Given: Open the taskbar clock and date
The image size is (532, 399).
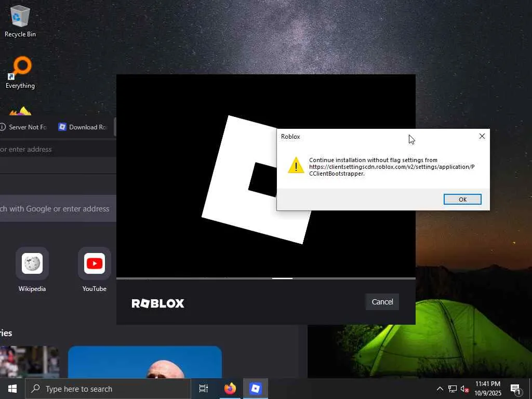Looking at the screenshot, I should point(487,389).
